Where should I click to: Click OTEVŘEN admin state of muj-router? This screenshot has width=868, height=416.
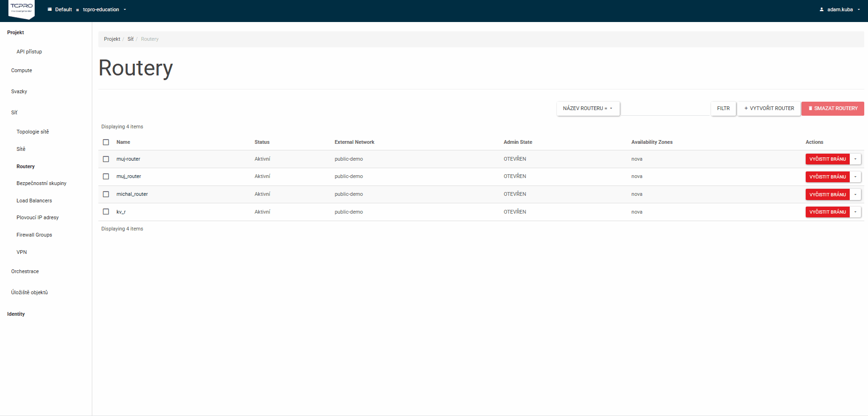click(515, 159)
